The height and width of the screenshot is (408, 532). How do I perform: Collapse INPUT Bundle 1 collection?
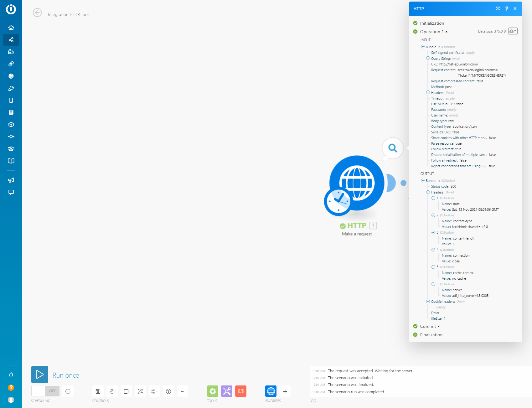tap(423, 47)
